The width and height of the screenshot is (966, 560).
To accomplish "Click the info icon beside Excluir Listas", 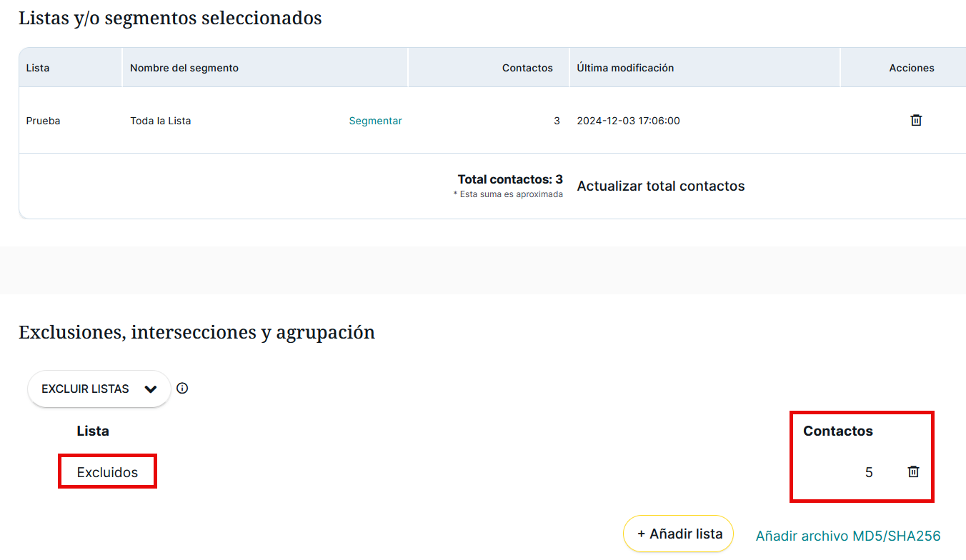I will pyautogui.click(x=182, y=389).
